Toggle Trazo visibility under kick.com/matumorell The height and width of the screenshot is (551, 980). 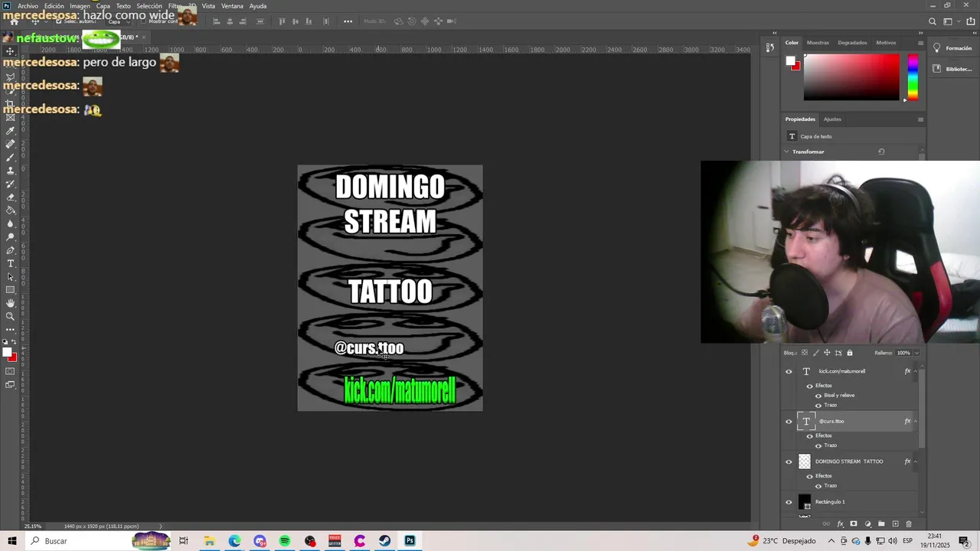(818, 406)
